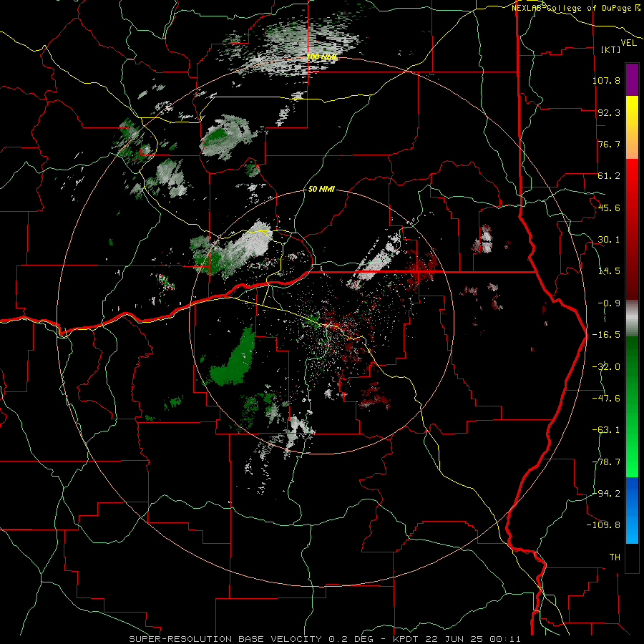
Task: Click the [KT] units label
Action: (611, 49)
